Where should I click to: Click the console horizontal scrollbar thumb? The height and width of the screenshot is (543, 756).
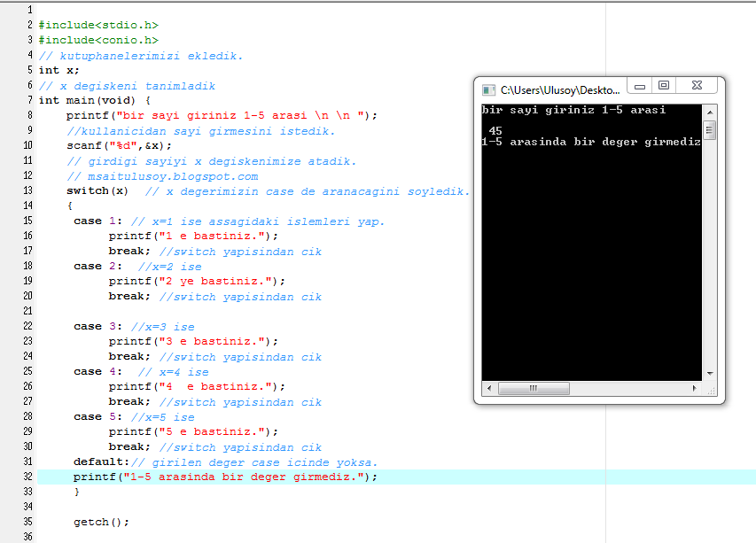click(534, 388)
